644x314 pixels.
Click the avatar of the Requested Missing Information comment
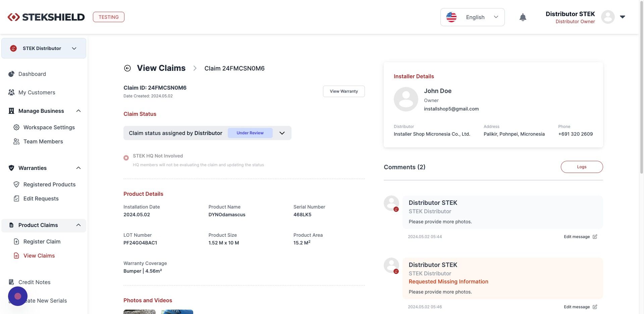391,265
